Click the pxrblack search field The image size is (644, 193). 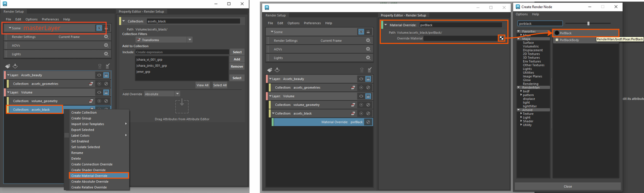(x=540, y=23)
